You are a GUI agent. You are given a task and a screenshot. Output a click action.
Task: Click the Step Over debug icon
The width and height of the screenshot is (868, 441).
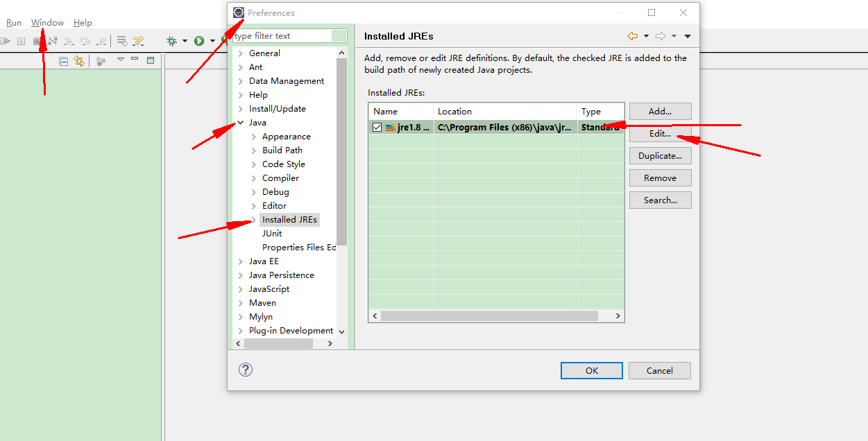coord(85,40)
